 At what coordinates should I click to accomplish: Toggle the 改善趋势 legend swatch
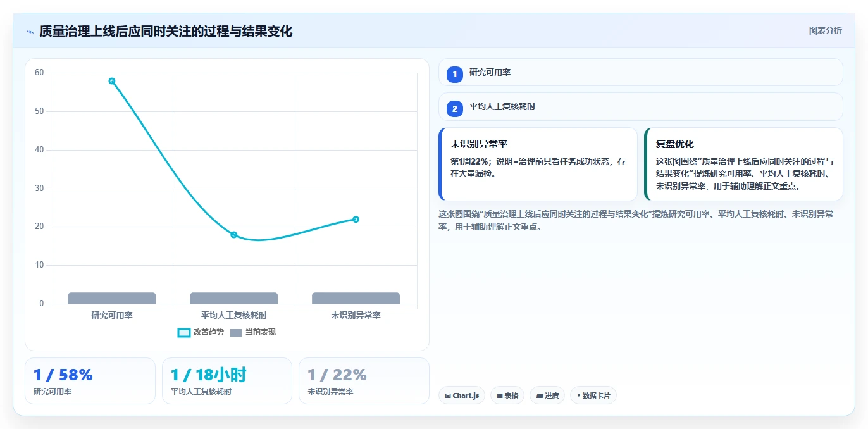[x=184, y=332]
